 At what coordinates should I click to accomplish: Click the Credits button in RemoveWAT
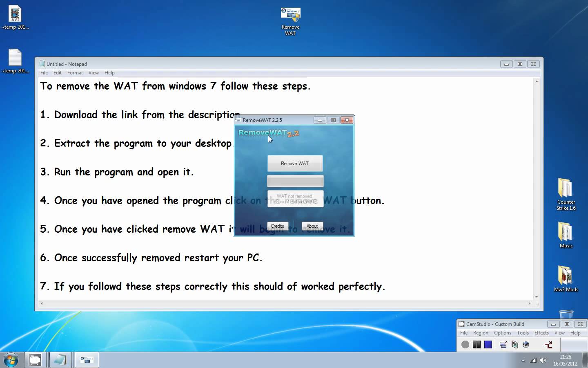277,226
